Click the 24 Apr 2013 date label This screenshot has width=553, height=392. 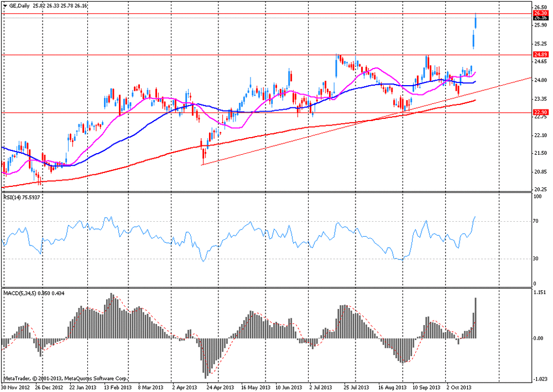click(x=220, y=388)
